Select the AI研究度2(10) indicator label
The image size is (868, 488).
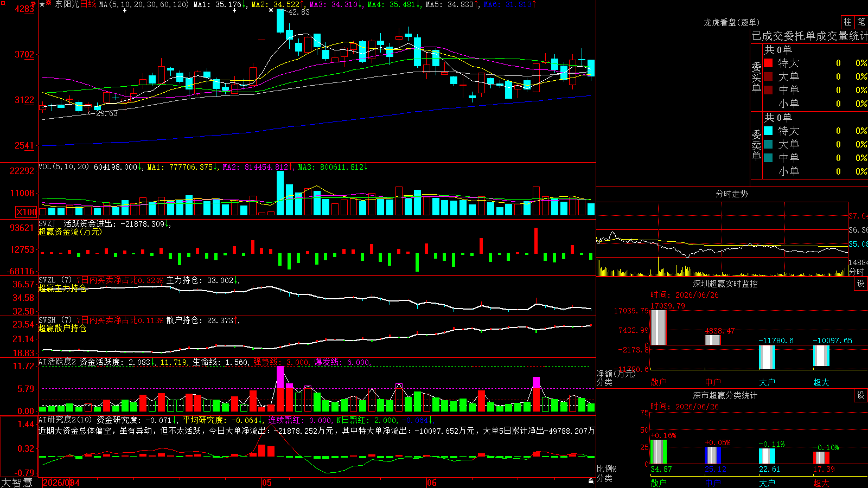(x=65, y=420)
